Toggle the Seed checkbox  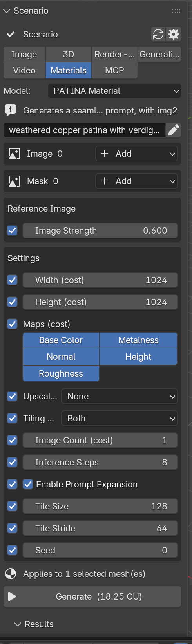[x=12, y=550]
